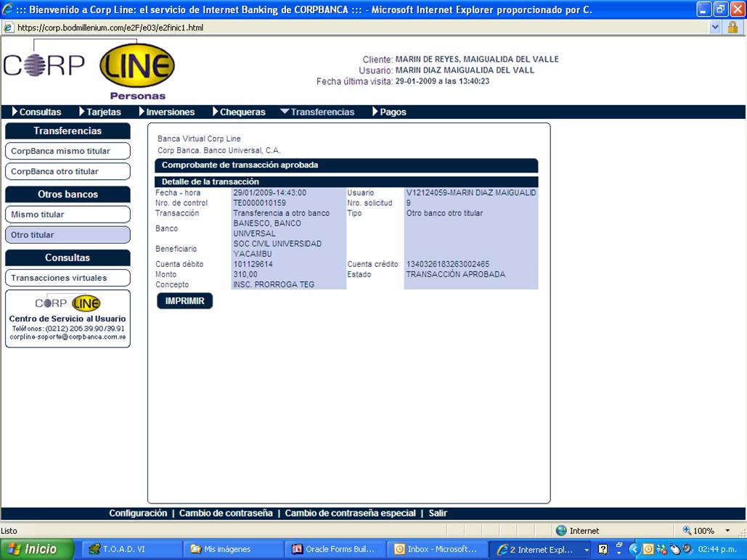
Task: Open the Inversiones menu
Action: pyautogui.click(x=167, y=112)
